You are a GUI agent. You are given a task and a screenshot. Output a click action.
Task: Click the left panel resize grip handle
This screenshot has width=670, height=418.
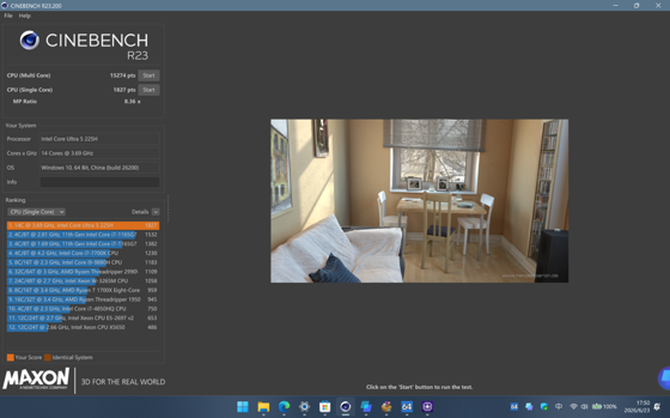tap(168, 208)
